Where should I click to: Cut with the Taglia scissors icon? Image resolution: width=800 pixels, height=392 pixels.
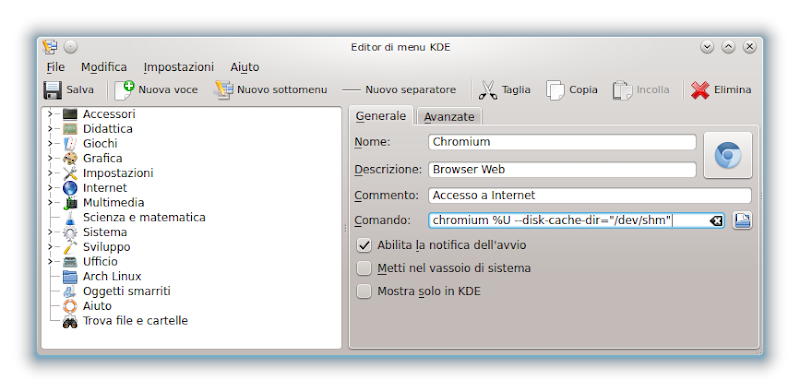pos(488,90)
